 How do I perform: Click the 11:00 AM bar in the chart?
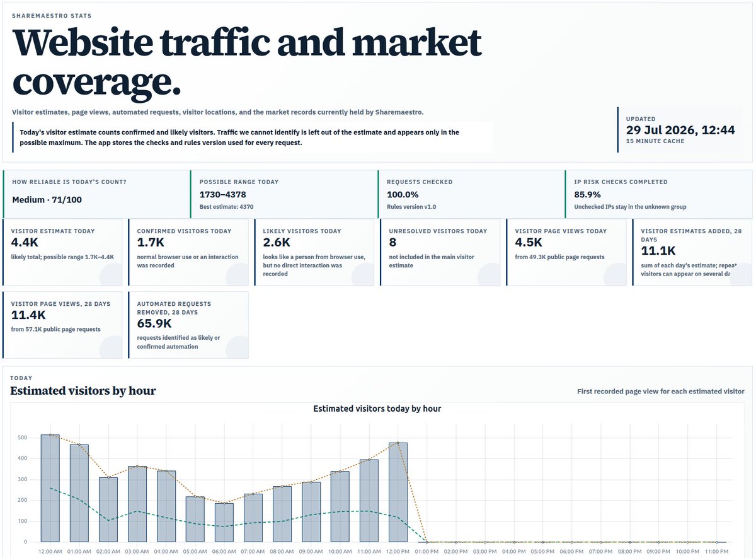[369, 501]
